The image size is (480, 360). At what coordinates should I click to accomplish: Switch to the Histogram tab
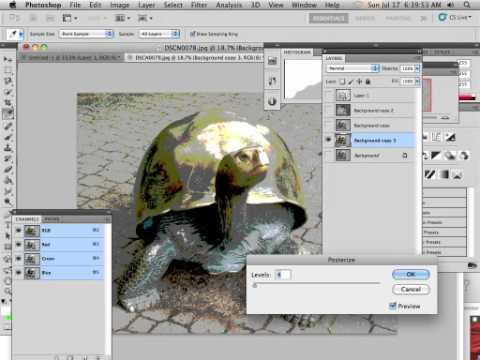click(297, 52)
